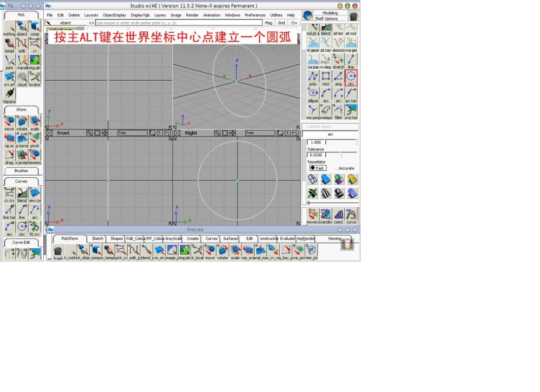
Task: Choose the rotate transform tool in Xform
Action: click(22, 123)
